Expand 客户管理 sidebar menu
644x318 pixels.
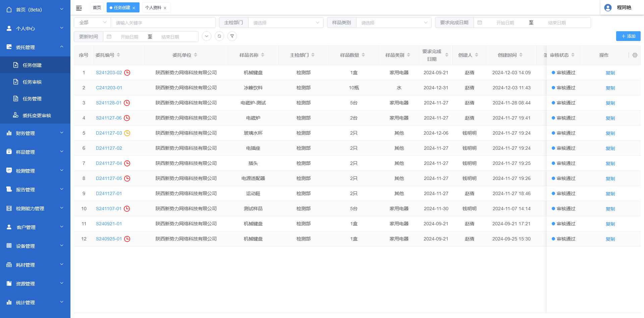pos(35,227)
